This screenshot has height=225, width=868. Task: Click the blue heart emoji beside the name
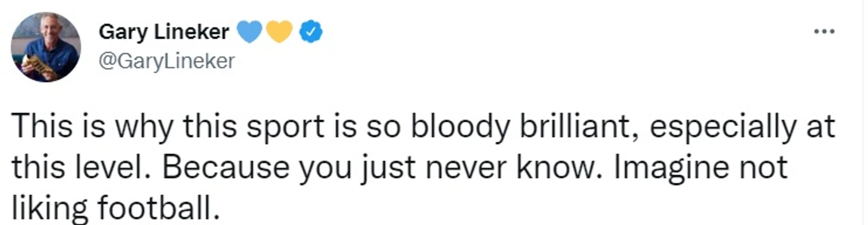coord(250,32)
